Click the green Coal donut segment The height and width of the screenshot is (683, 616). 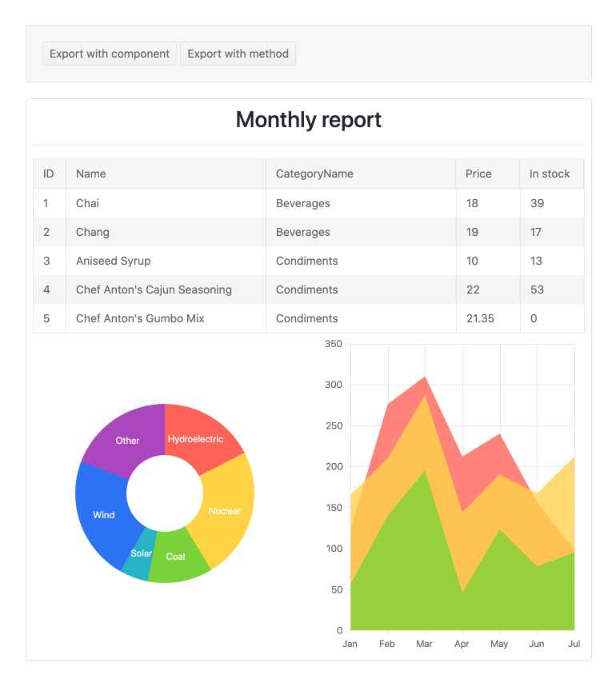(x=178, y=555)
